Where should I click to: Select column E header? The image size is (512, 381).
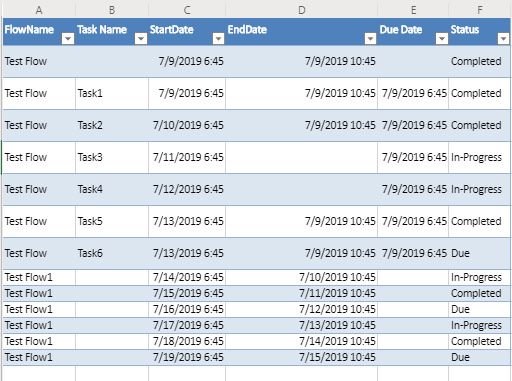click(413, 10)
